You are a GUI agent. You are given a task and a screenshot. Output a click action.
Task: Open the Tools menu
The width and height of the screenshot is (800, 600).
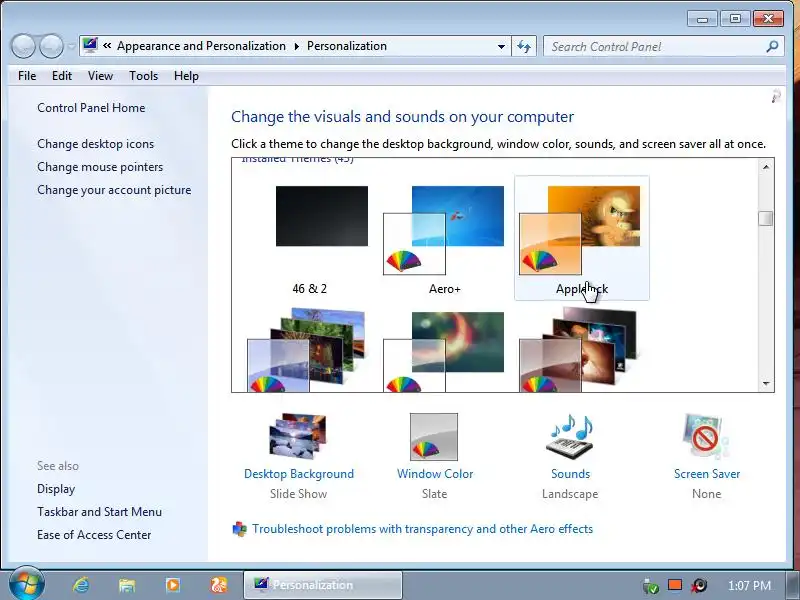point(143,76)
